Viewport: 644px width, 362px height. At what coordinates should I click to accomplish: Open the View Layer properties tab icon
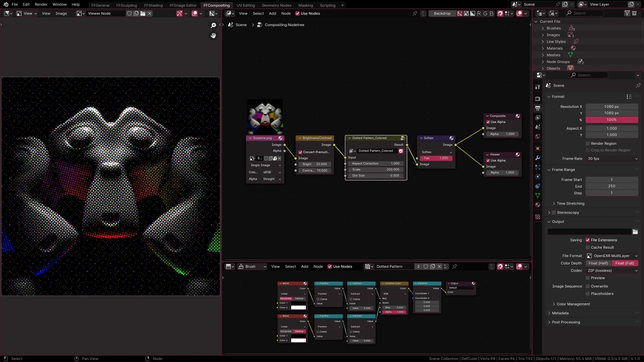click(x=538, y=118)
